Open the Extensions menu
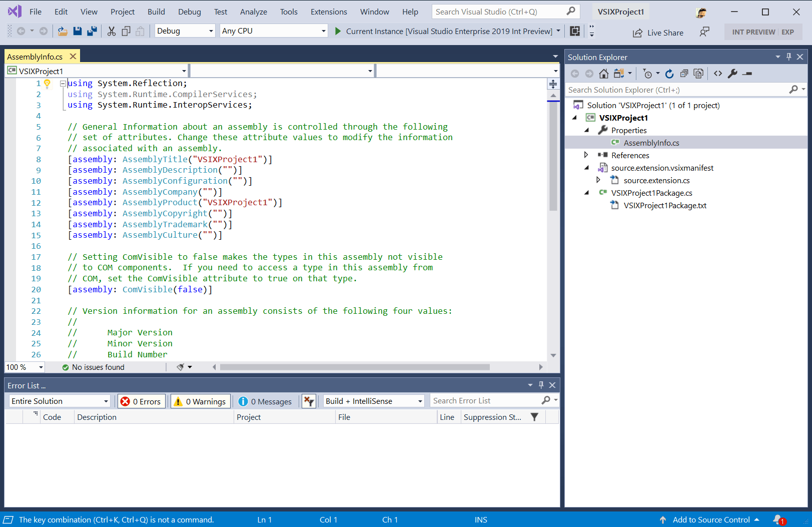 pyautogui.click(x=329, y=12)
